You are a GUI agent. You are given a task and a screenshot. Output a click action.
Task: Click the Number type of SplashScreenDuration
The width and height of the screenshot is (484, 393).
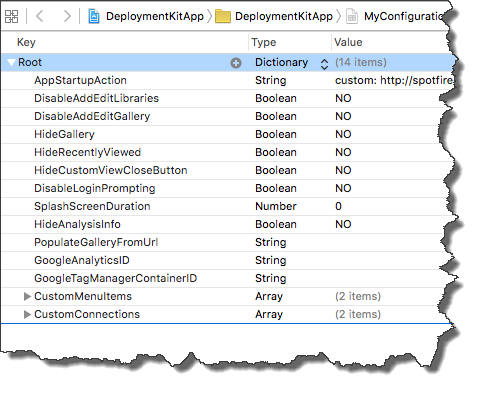click(x=276, y=206)
